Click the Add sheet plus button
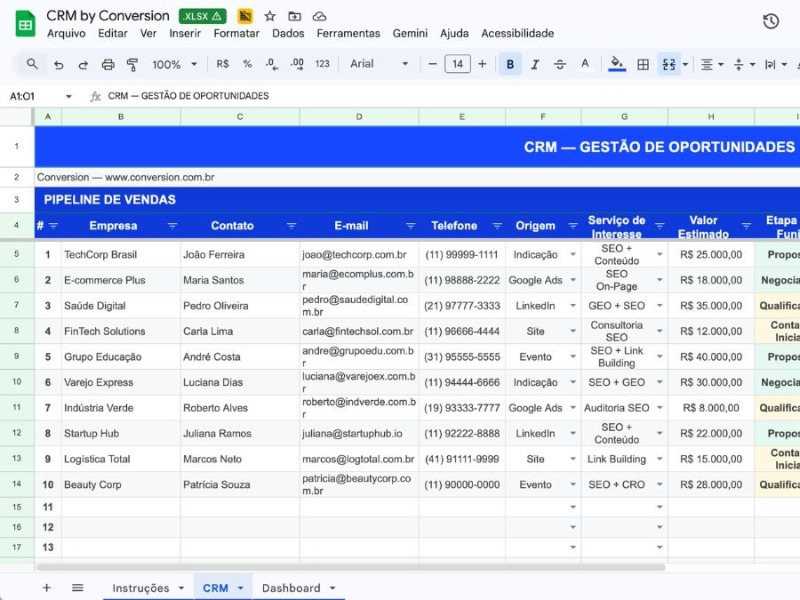 pyautogui.click(x=46, y=588)
